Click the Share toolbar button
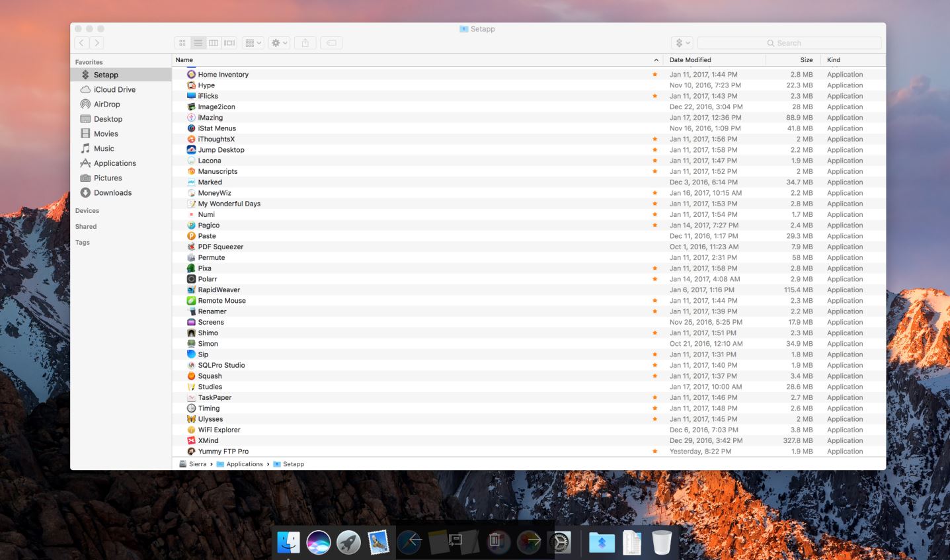 click(x=305, y=43)
